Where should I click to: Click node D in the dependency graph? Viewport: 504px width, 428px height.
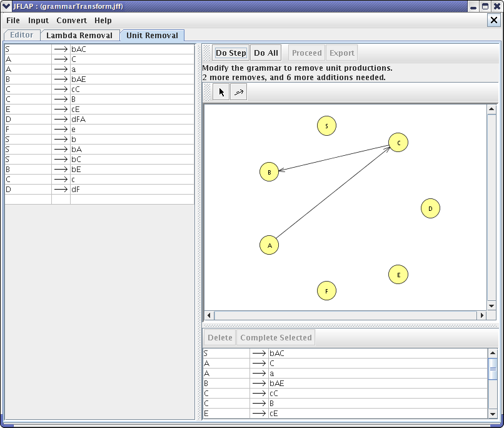(430, 208)
